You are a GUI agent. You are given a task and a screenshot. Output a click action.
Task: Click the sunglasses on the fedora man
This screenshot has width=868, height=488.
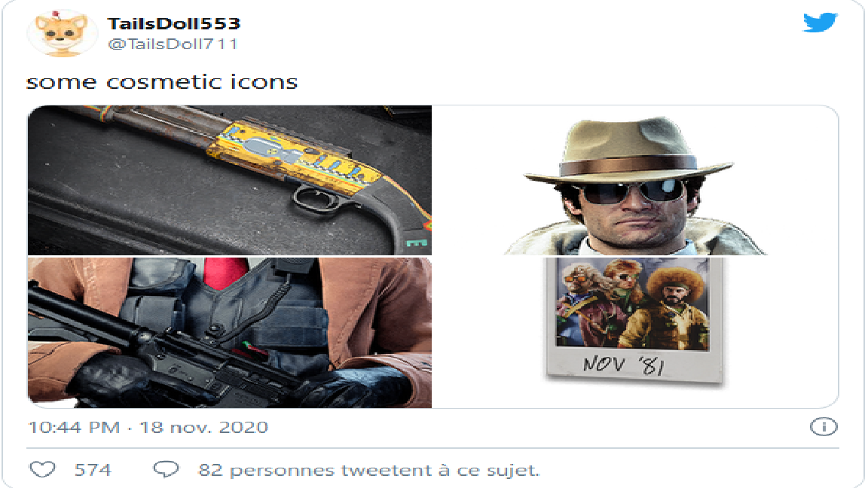click(x=631, y=191)
